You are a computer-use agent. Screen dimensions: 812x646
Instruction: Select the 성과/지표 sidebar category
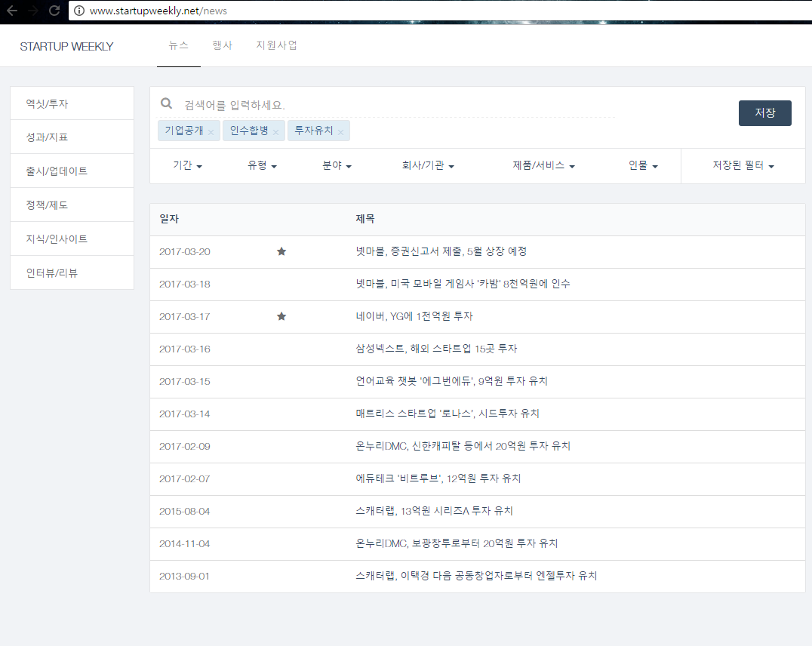72,137
